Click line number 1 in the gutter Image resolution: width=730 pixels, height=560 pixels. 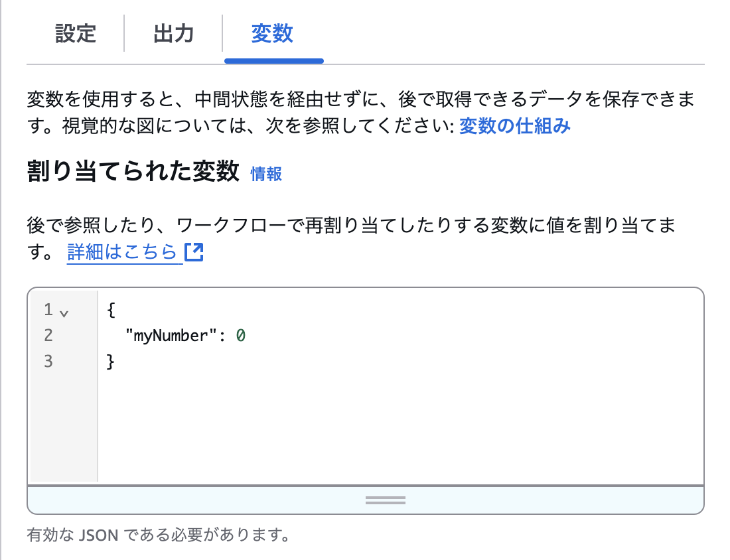point(47,310)
